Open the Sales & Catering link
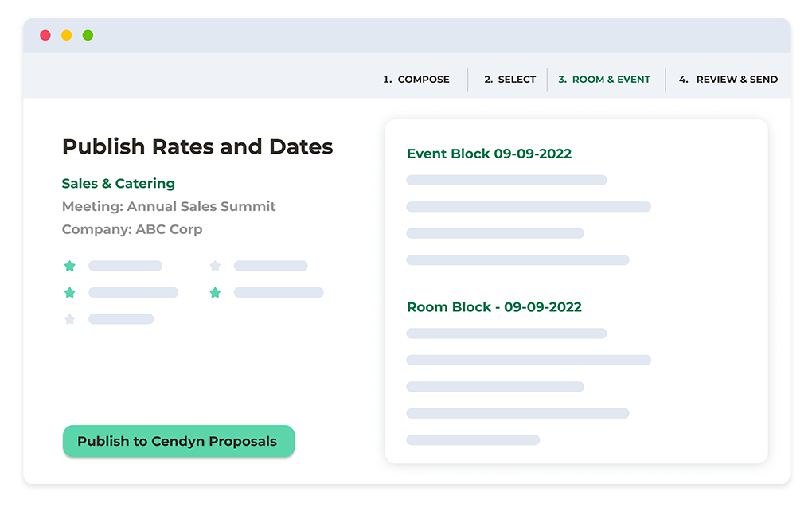 (x=119, y=184)
